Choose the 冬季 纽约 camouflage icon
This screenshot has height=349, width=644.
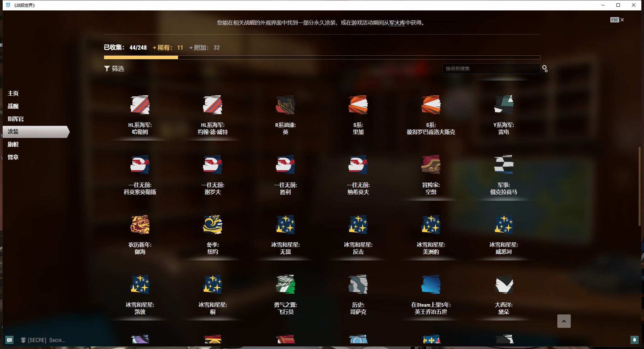point(212,225)
